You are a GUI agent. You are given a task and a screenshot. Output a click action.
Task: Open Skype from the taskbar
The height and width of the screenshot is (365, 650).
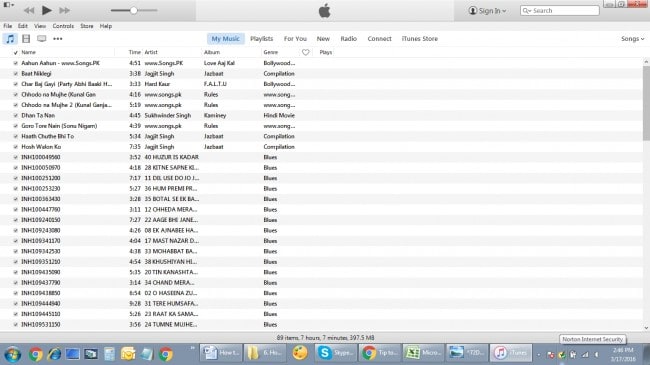pos(335,353)
